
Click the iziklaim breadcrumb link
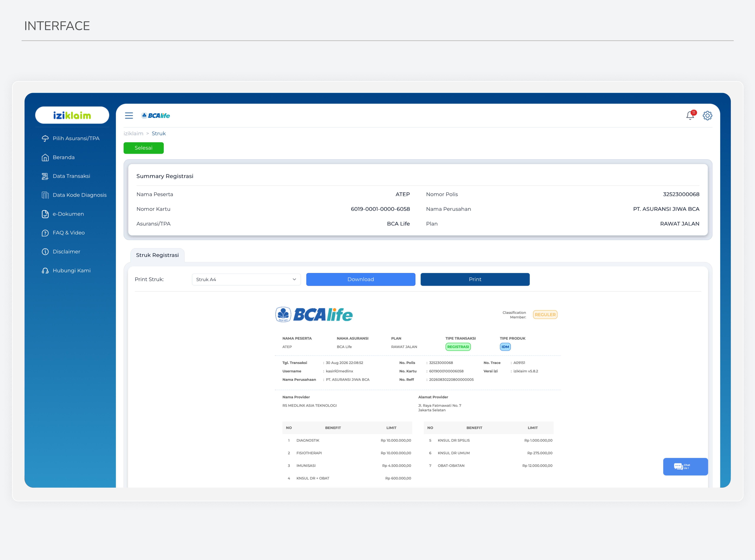pyautogui.click(x=133, y=134)
